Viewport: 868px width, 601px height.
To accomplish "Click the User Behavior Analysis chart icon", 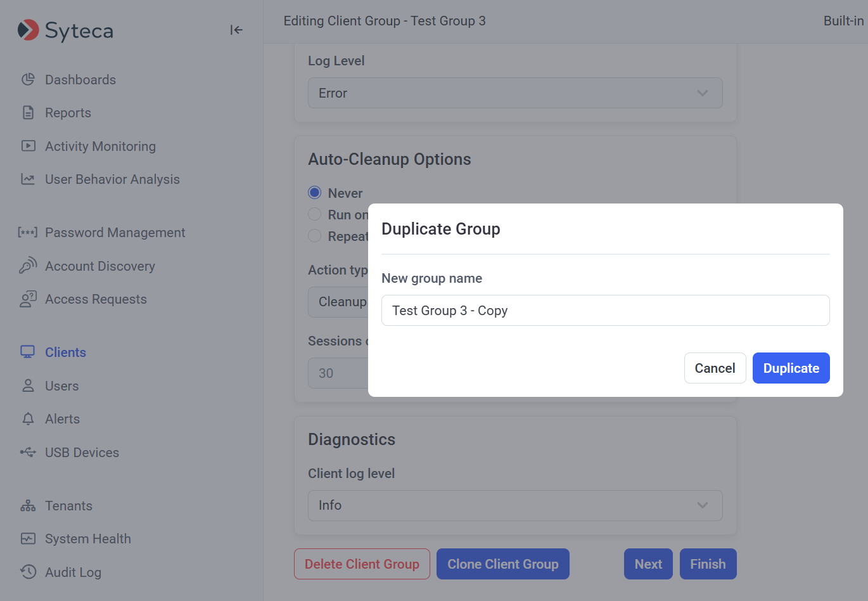I will click(x=28, y=179).
